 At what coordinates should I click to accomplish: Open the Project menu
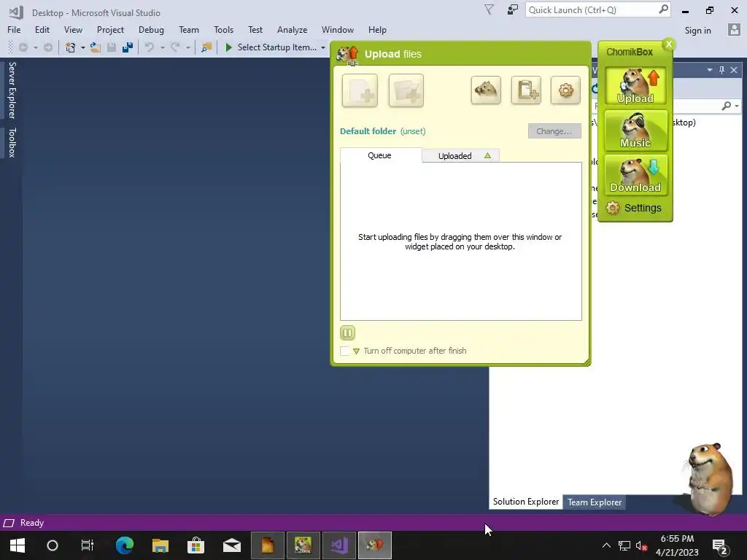point(110,29)
